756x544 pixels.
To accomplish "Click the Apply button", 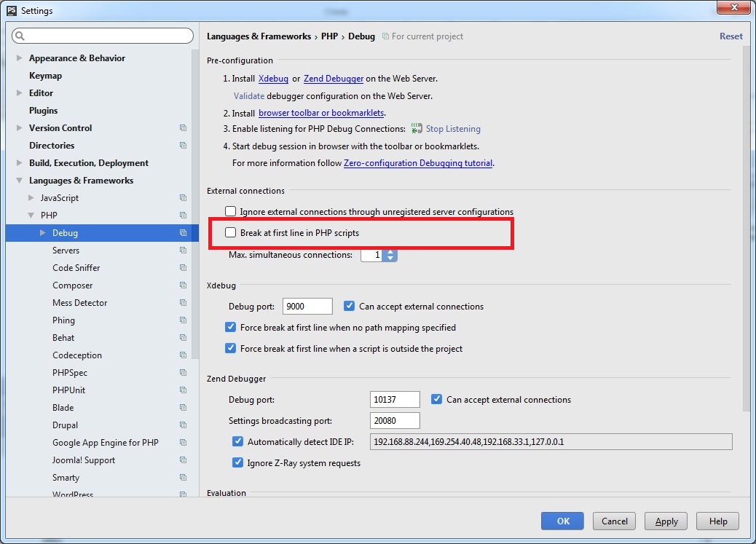I will 665,521.
